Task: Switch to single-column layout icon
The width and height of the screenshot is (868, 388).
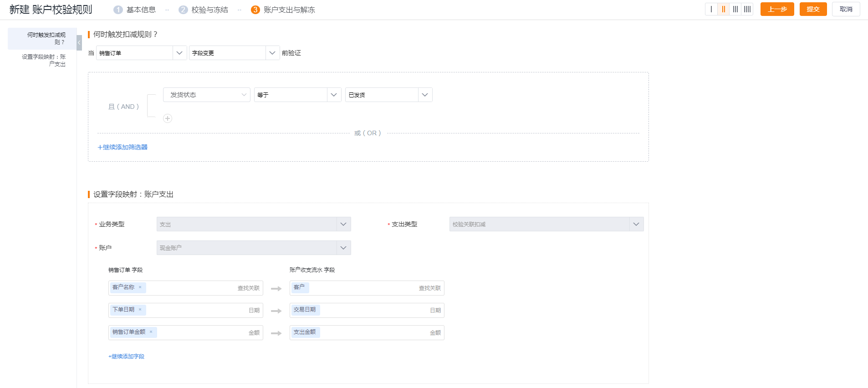Action: point(711,9)
